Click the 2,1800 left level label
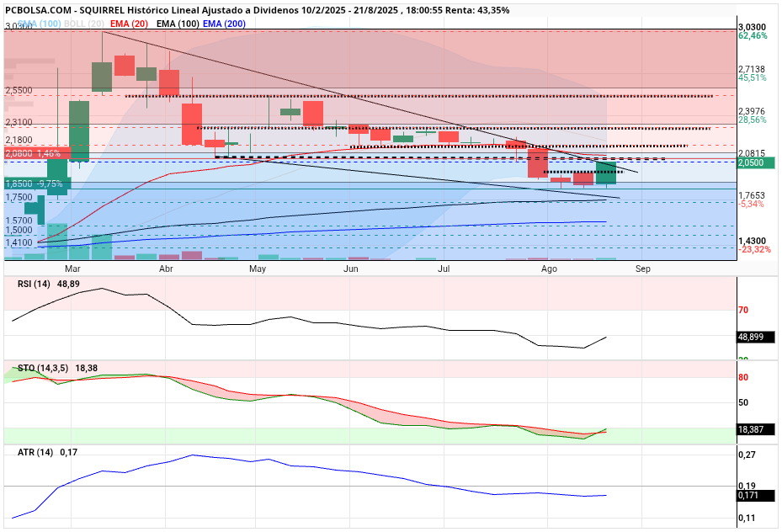Image resolution: width=782 pixels, height=532 pixels. pyautogui.click(x=19, y=140)
